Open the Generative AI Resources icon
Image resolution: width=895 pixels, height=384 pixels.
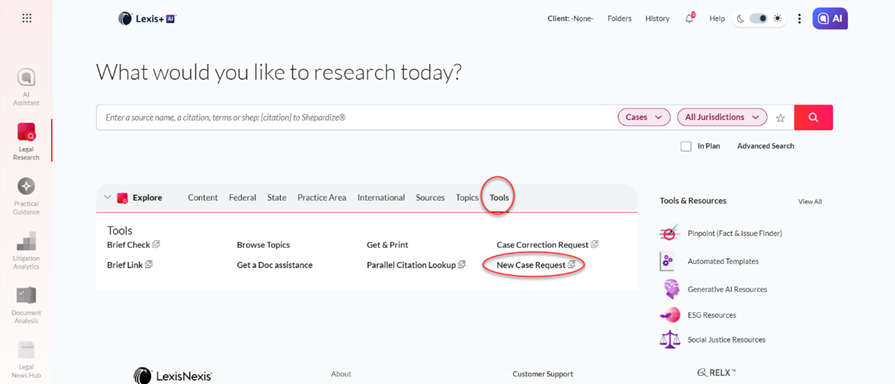coord(671,289)
